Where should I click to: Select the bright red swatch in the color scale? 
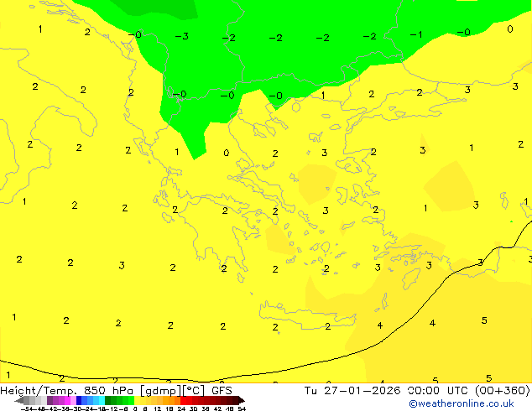point(183,400)
